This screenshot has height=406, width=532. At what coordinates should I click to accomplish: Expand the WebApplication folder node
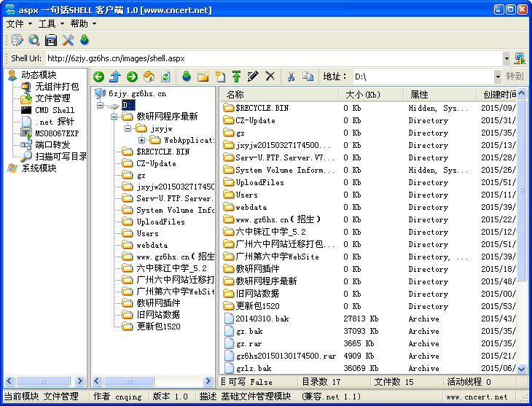tap(141, 140)
